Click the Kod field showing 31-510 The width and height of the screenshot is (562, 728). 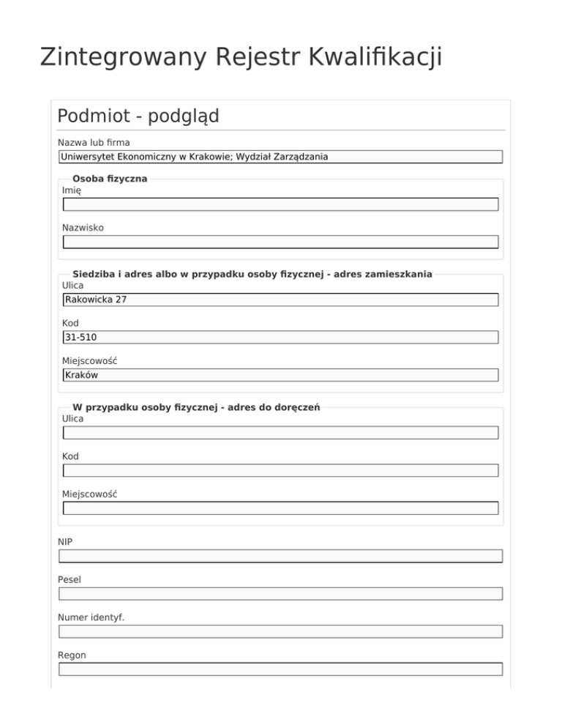(x=280, y=337)
